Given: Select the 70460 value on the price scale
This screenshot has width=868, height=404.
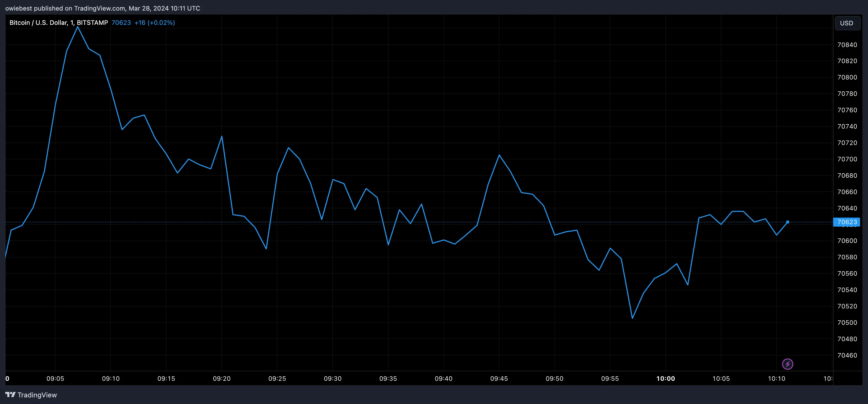Looking at the screenshot, I should [x=848, y=355].
